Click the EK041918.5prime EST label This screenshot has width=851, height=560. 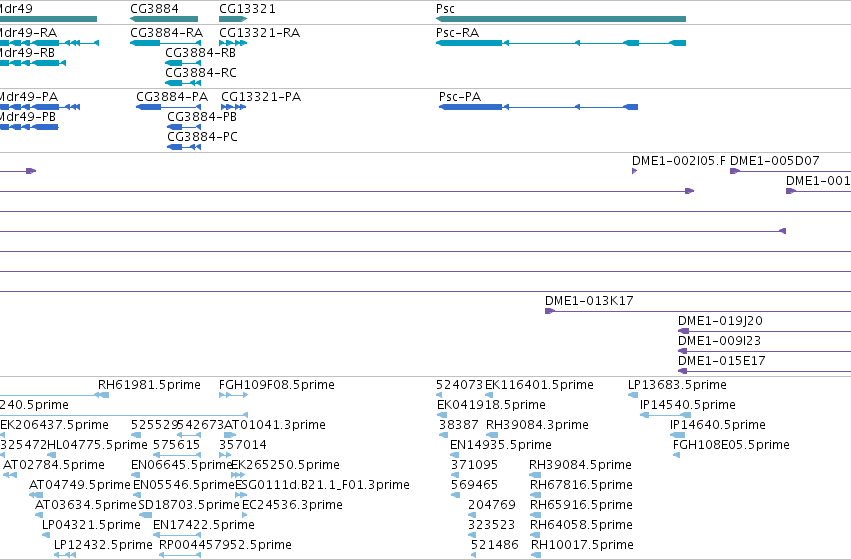(491, 405)
